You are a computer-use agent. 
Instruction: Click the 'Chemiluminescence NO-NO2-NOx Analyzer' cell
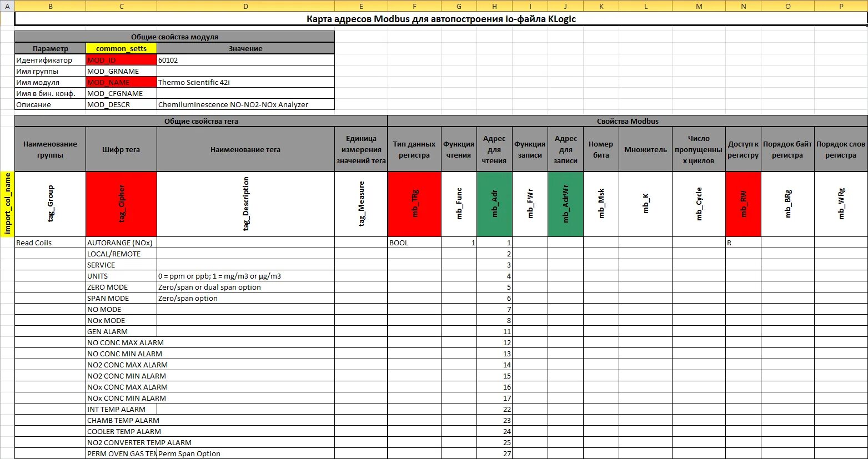pyautogui.click(x=246, y=104)
